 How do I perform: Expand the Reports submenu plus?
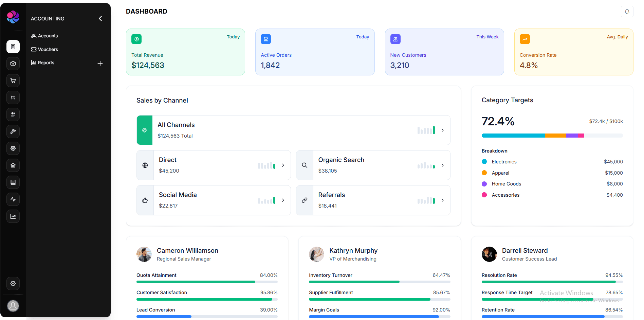click(x=100, y=63)
